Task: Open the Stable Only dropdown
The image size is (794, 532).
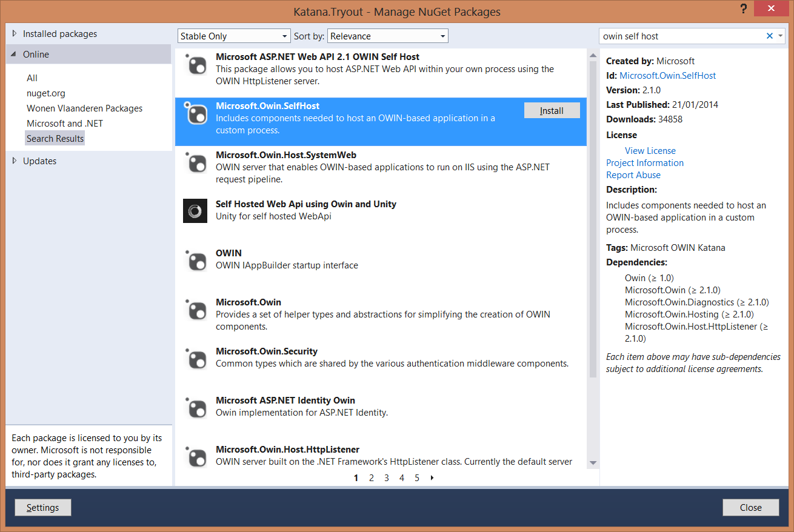Action: coord(234,36)
